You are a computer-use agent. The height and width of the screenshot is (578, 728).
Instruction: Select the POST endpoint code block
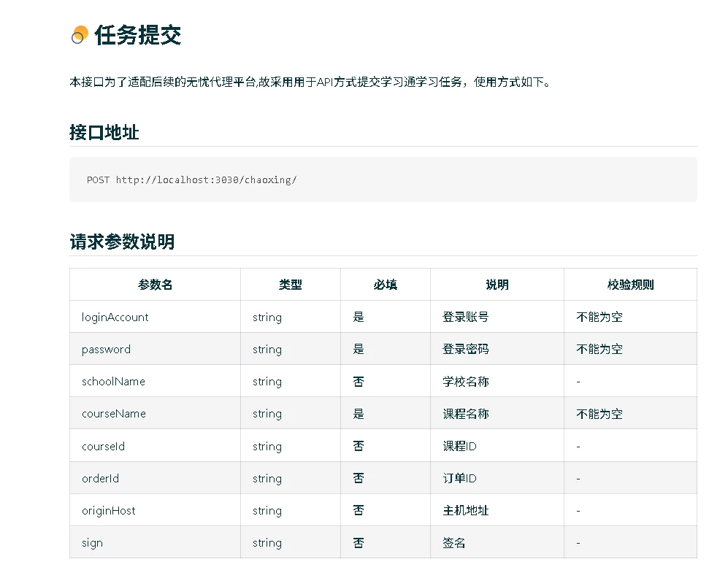pyautogui.click(x=383, y=180)
